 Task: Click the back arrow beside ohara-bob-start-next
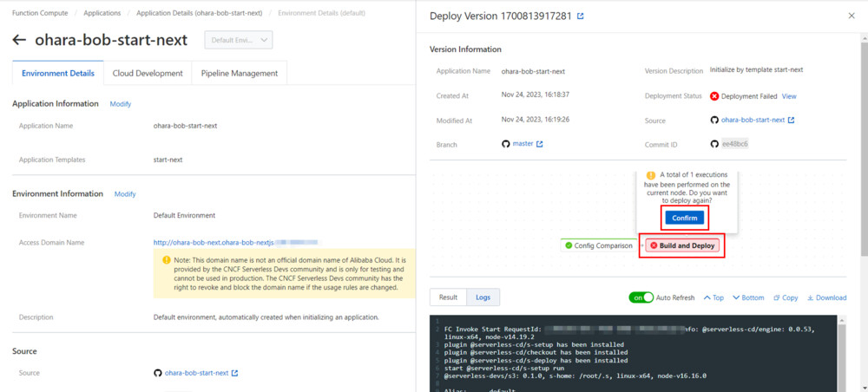(x=19, y=40)
